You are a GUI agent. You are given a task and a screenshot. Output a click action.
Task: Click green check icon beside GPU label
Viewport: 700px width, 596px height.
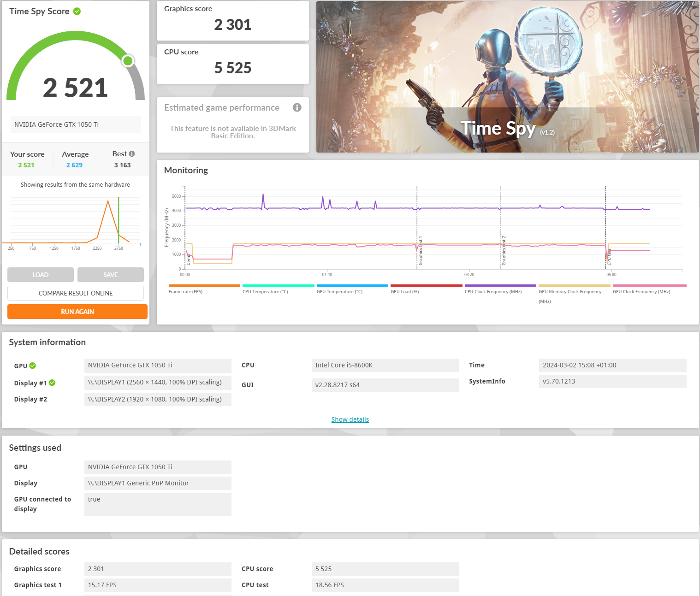[x=33, y=366]
